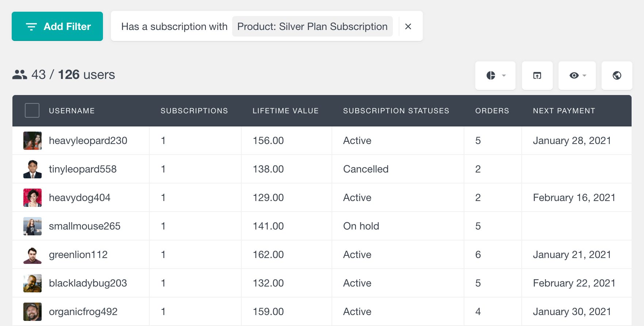644x326 pixels.
Task: Click the 43 / 126 users count
Action: 73,75
